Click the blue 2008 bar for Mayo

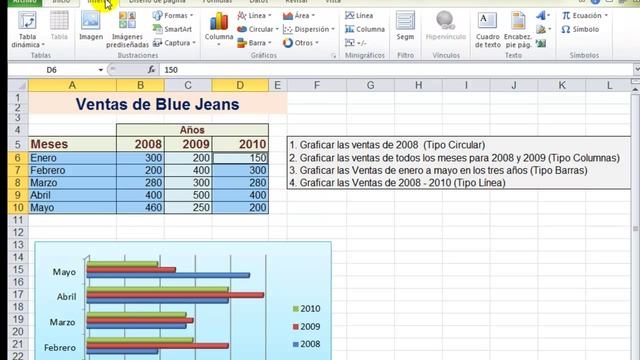pos(168,276)
